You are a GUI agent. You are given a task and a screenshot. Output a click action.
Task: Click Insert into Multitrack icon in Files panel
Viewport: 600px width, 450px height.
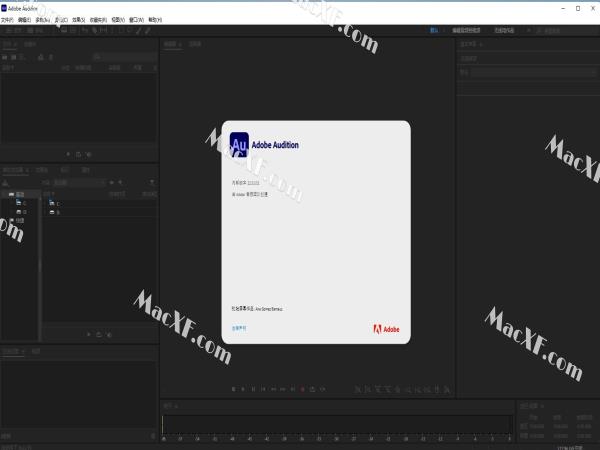click(41, 57)
